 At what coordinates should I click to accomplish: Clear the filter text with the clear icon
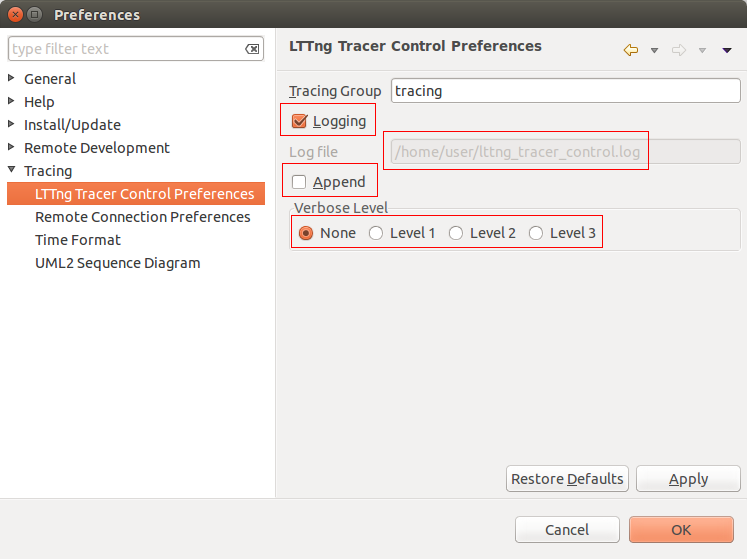pyautogui.click(x=252, y=49)
